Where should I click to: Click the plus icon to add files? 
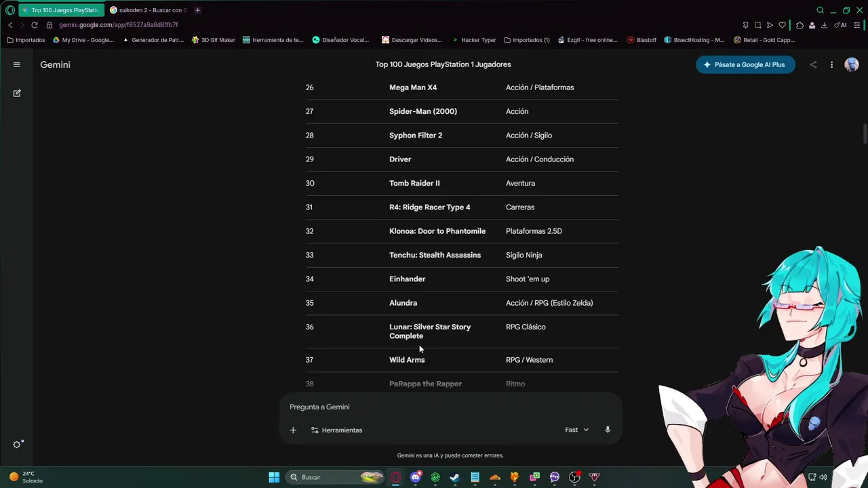pos(293,430)
